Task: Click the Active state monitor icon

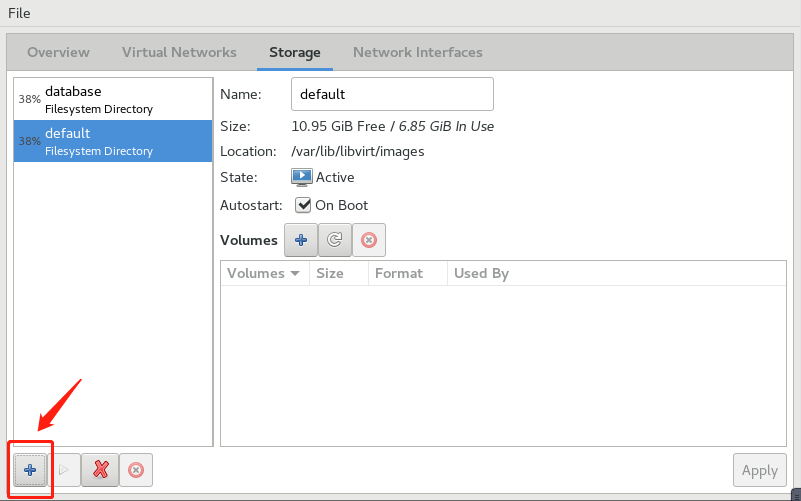Action: click(x=302, y=177)
